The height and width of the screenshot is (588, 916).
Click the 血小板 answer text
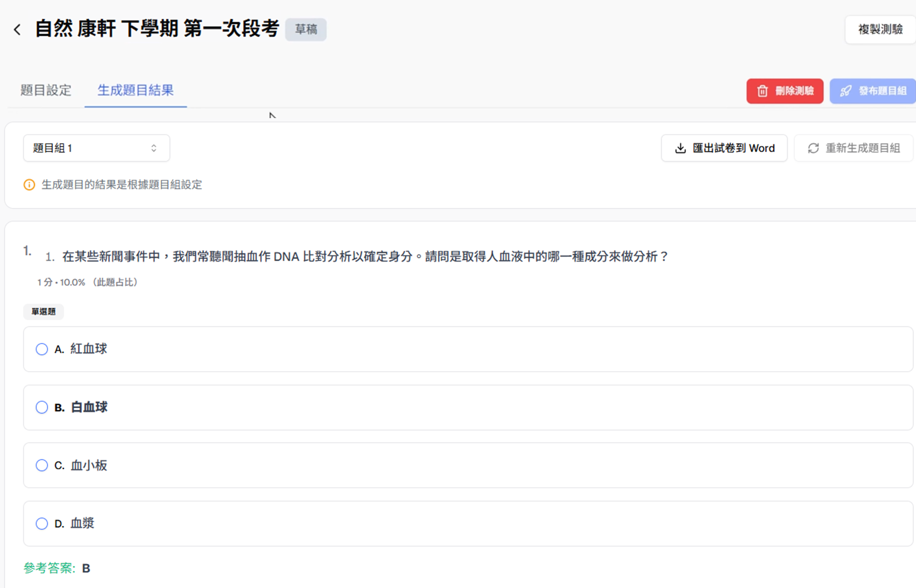tap(89, 465)
